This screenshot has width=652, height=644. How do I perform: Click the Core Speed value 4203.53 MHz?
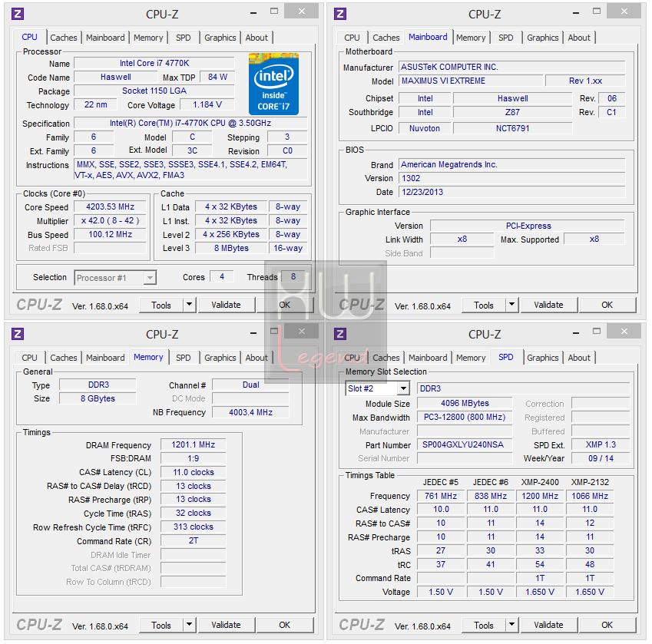pos(110,207)
